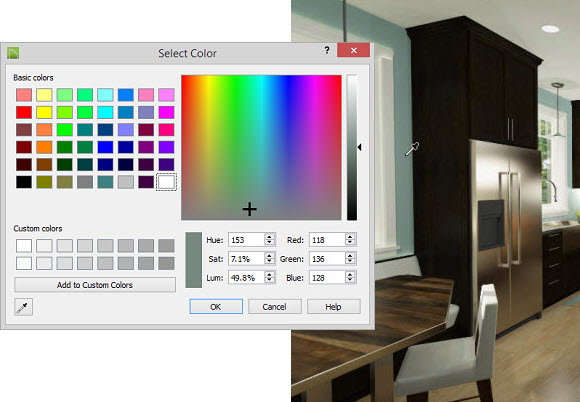The image size is (580, 402).
Task: Select the first white custom color slot
Action: click(x=24, y=246)
